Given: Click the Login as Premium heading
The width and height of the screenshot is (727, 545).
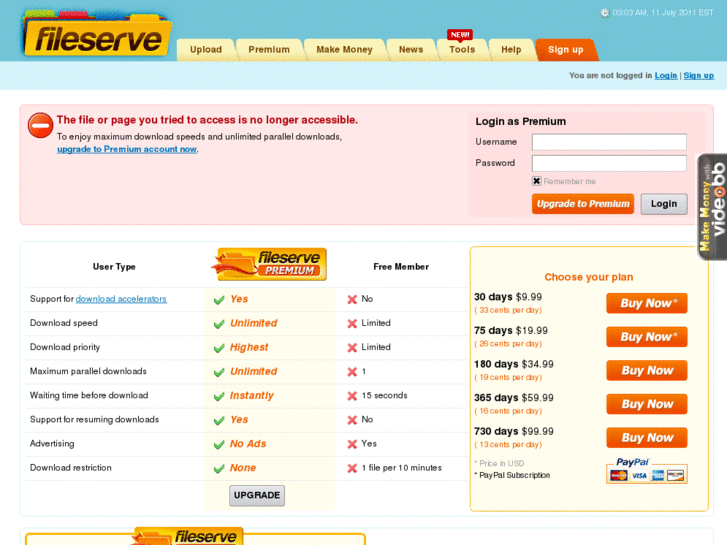Looking at the screenshot, I should coord(521,122).
